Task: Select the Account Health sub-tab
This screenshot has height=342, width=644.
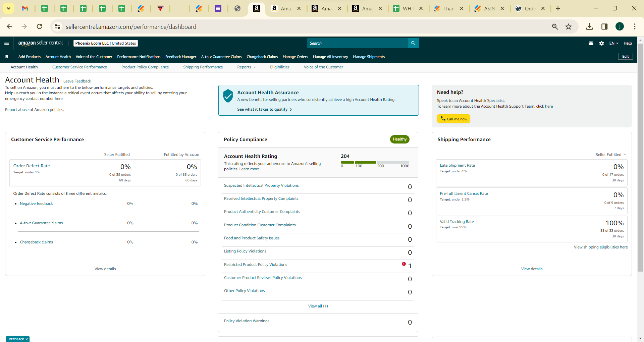Action: click(x=24, y=67)
